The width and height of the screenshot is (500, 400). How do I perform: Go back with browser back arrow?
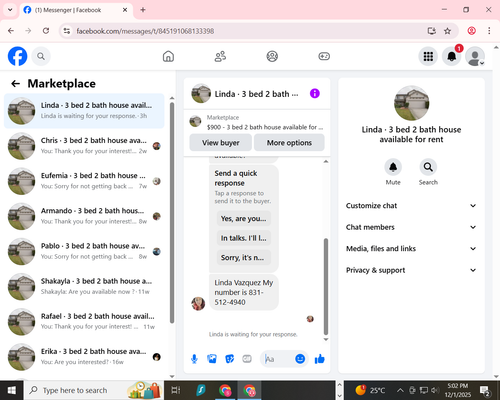pyautogui.click(x=11, y=31)
